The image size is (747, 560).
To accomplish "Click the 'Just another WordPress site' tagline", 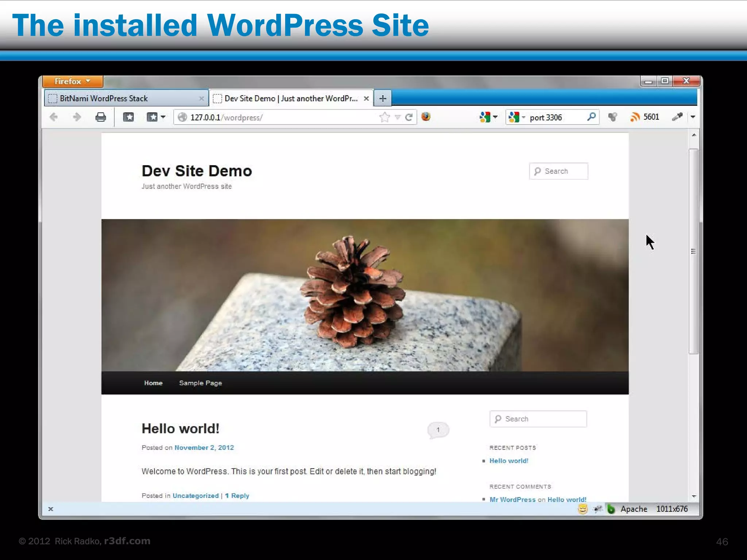I will tap(187, 186).
